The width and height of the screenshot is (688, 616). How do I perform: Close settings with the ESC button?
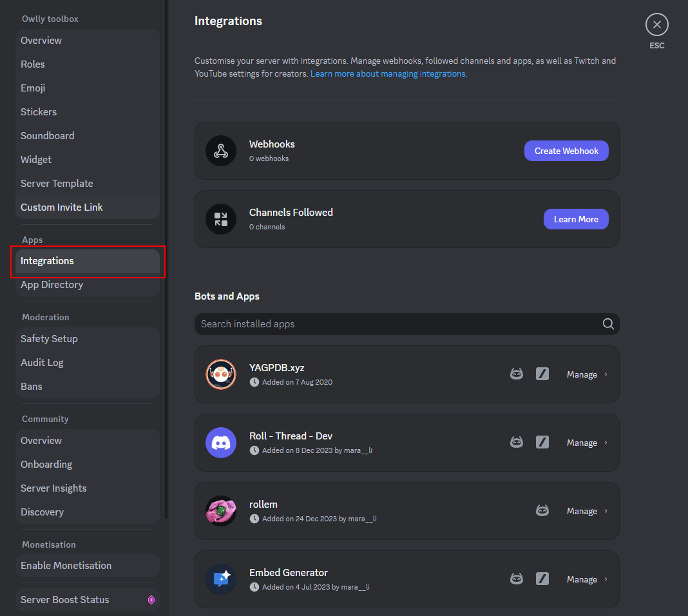pyautogui.click(x=656, y=25)
